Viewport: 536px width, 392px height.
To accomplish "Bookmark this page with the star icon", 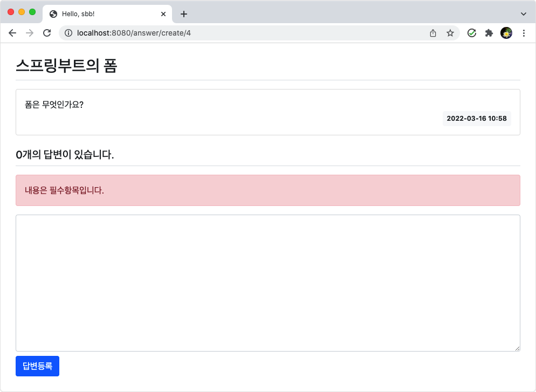I will point(450,33).
